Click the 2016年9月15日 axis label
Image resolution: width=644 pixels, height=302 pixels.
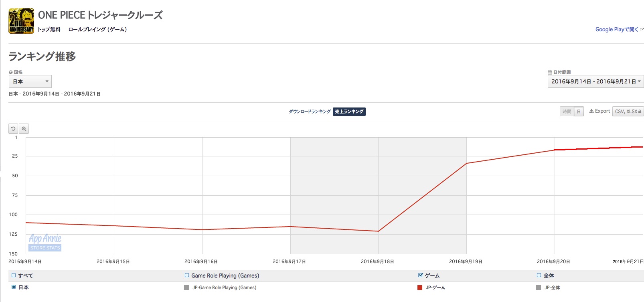113,261
